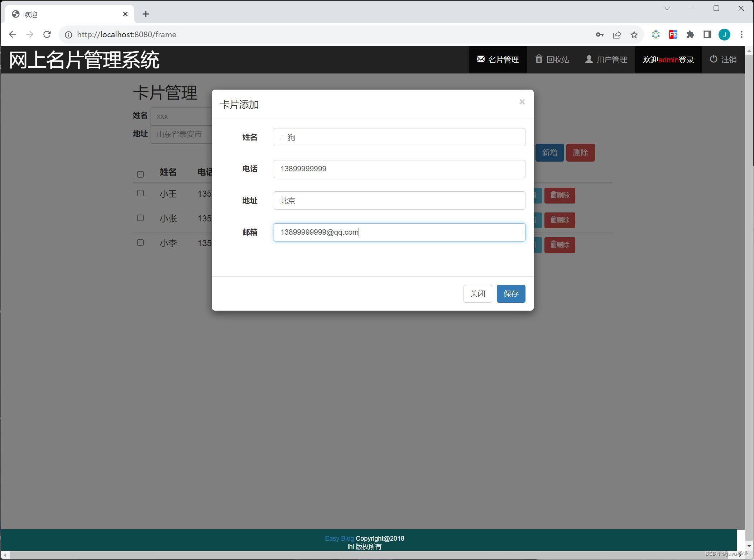Open Chrome's three-dot menu

(x=741, y=34)
